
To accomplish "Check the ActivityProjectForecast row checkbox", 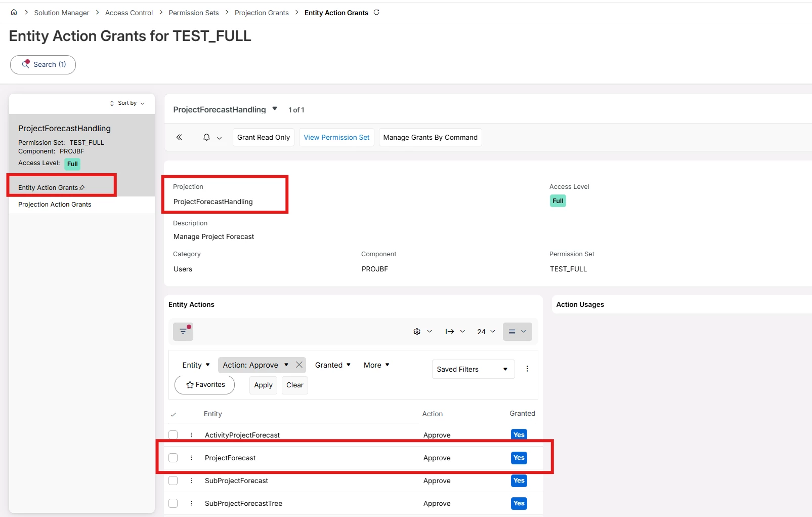I will [x=173, y=435].
